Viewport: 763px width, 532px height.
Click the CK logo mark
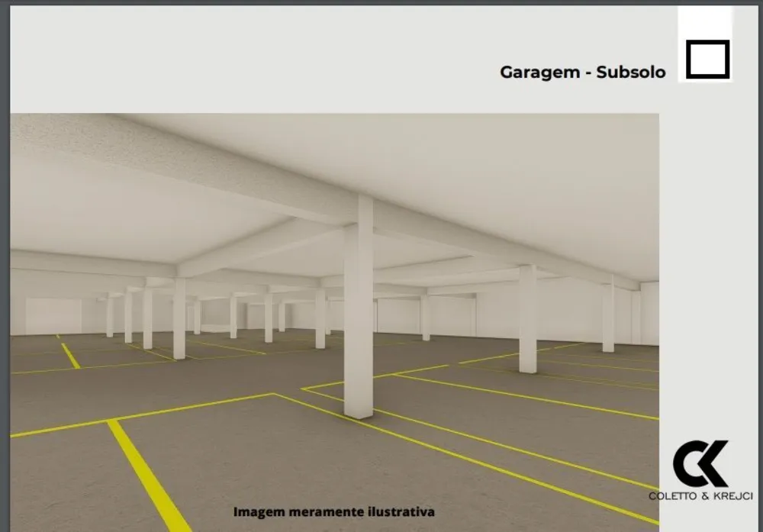700,463
